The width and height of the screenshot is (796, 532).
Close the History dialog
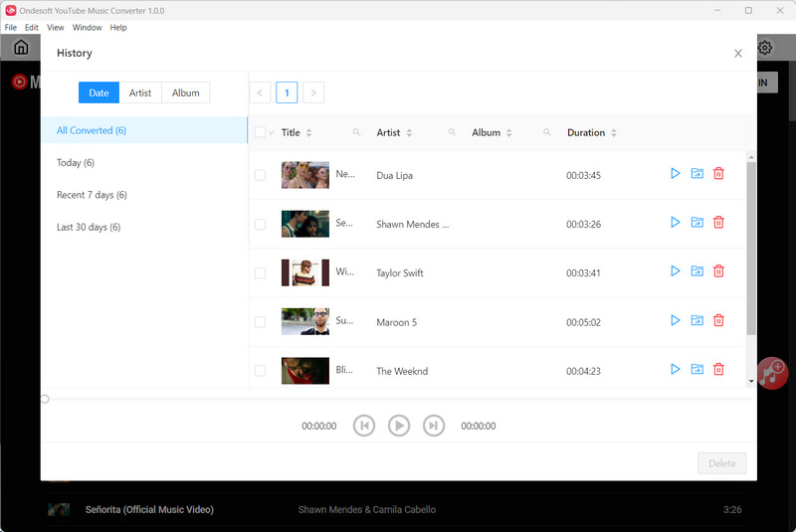tap(738, 54)
